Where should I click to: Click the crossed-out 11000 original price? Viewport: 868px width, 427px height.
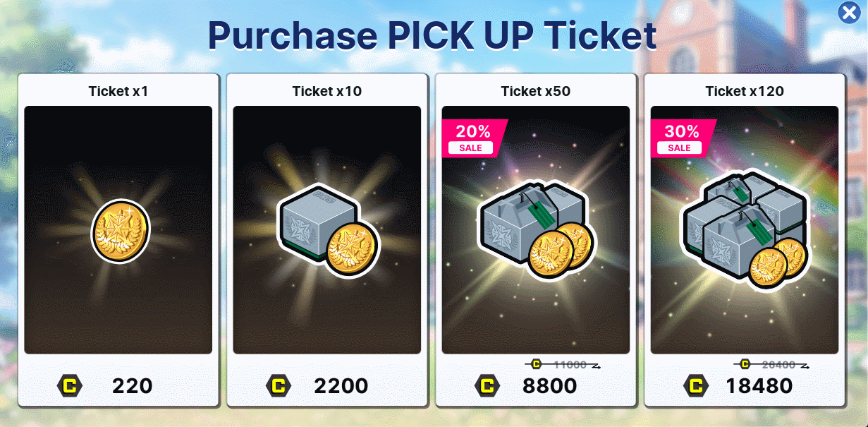point(569,365)
